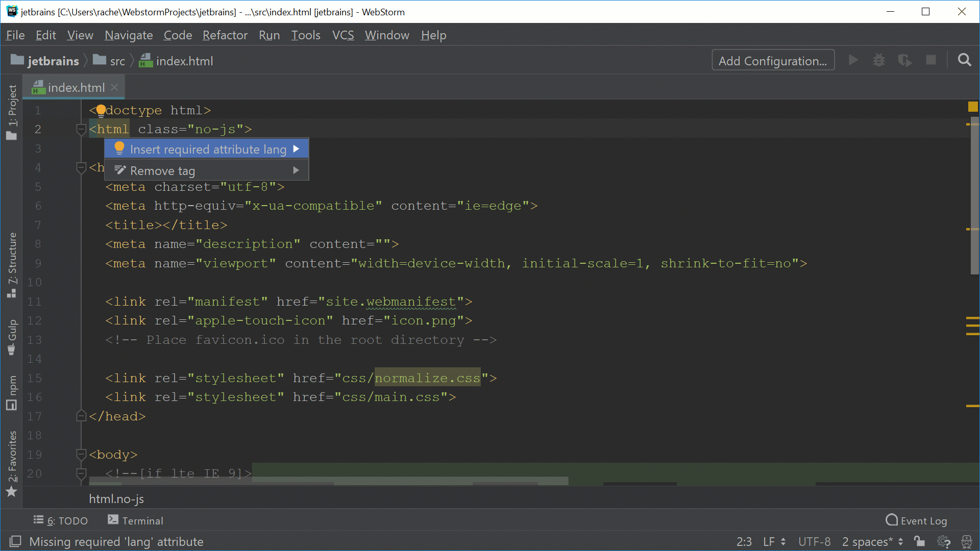The height and width of the screenshot is (551, 980).
Task: Click the Event Log button
Action: click(917, 521)
